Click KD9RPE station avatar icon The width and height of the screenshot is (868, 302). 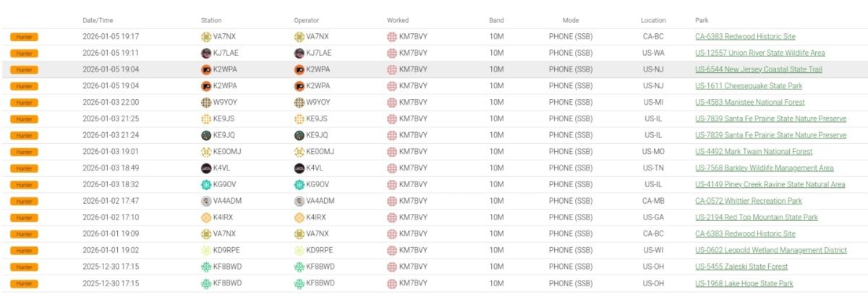click(x=206, y=251)
